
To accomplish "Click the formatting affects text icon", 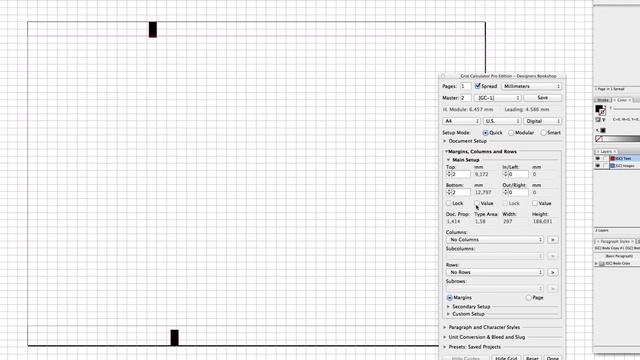I will point(604,120).
